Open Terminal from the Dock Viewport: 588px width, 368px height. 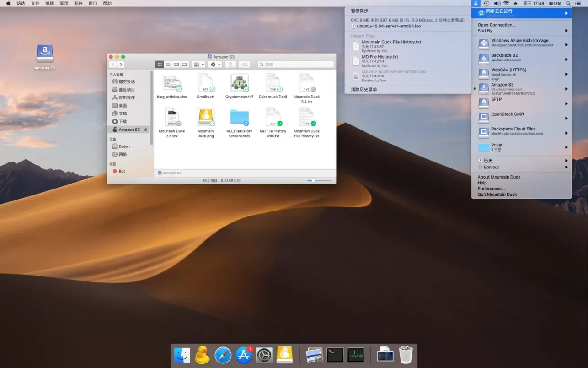335,355
